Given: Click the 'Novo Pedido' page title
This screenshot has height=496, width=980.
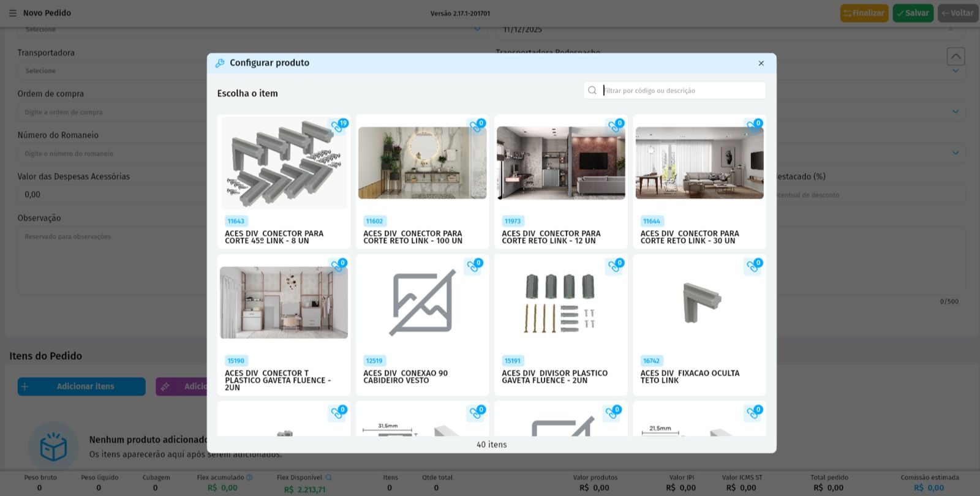Looking at the screenshot, I should point(47,13).
